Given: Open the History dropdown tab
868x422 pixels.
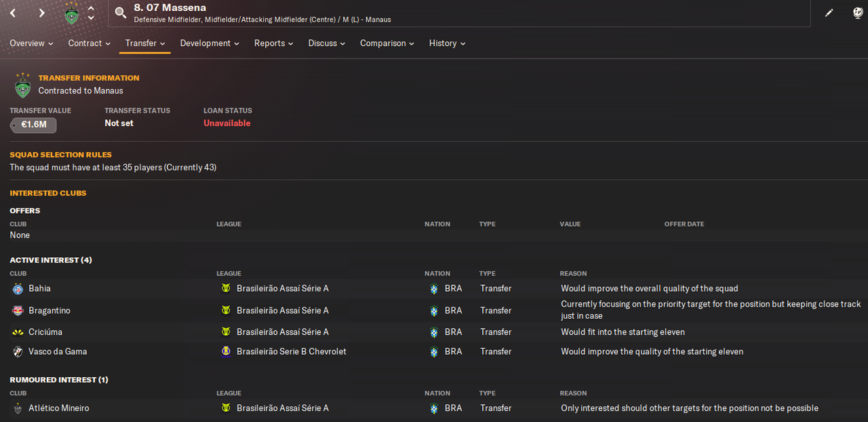Looking at the screenshot, I should pyautogui.click(x=448, y=43).
